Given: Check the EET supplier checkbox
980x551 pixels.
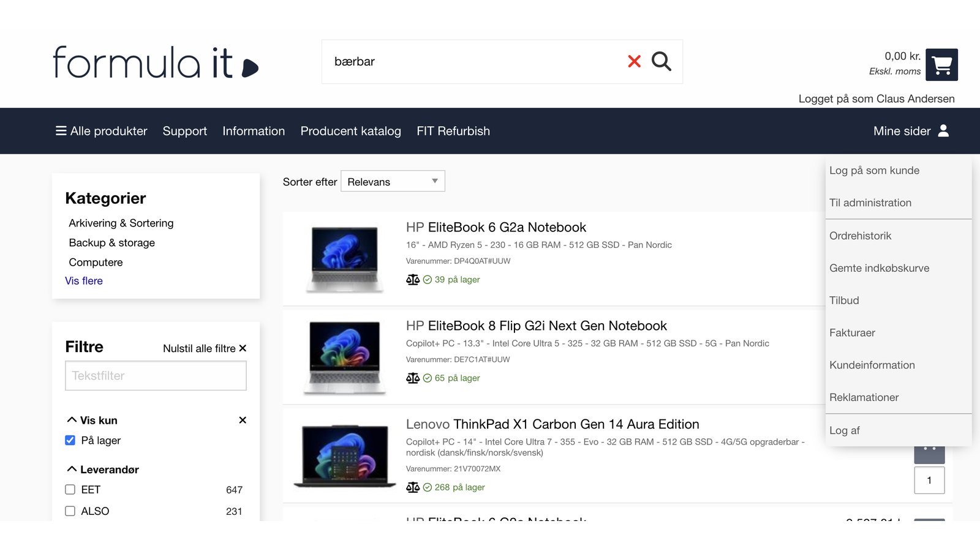Looking at the screenshot, I should click(x=70, y=490).
